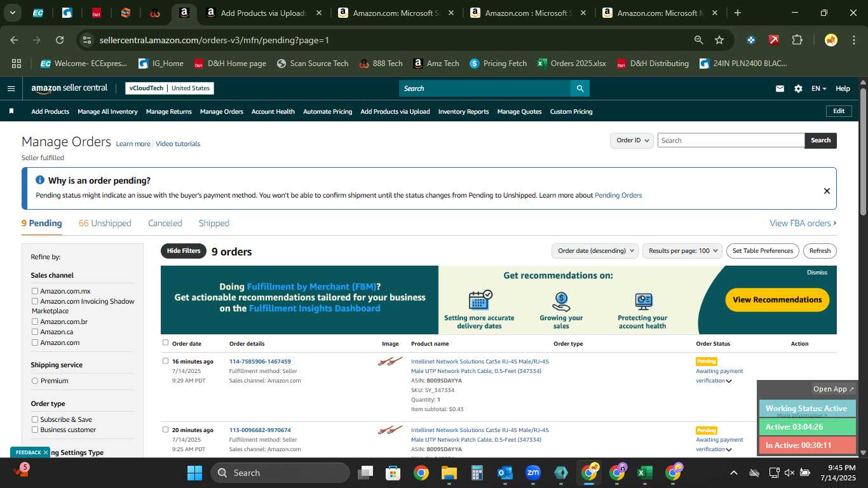Click the Hide Filters button

click(x=184, y=251)
